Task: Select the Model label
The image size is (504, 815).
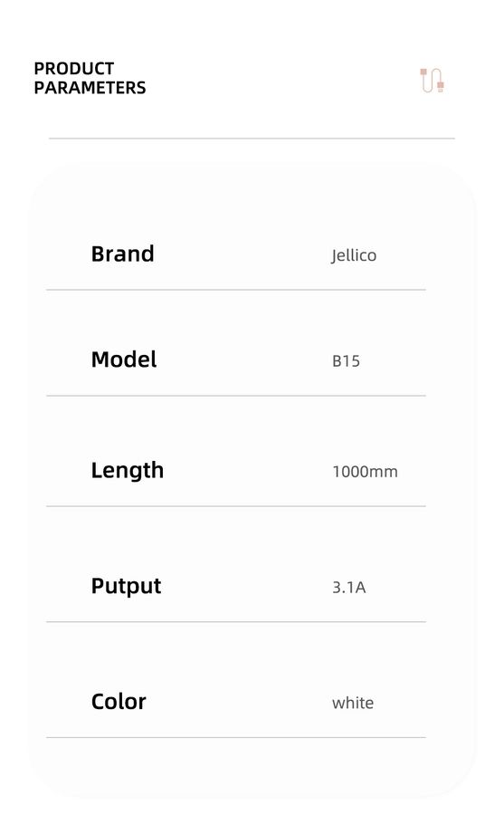Action: 124,360
